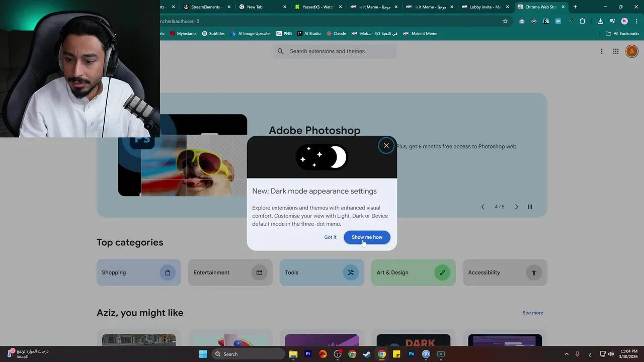Open the All Bookmarks folder
Screen dimensions: 644x362
pyautogui.click(x=622, y=34)
